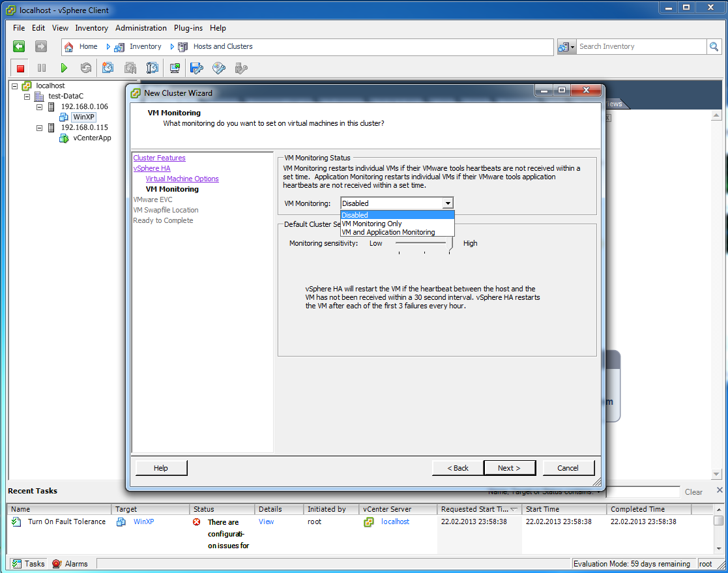The image size is (728, 573).
Task: Click the test-DataC datacenter icon
Action: (40, 96)
